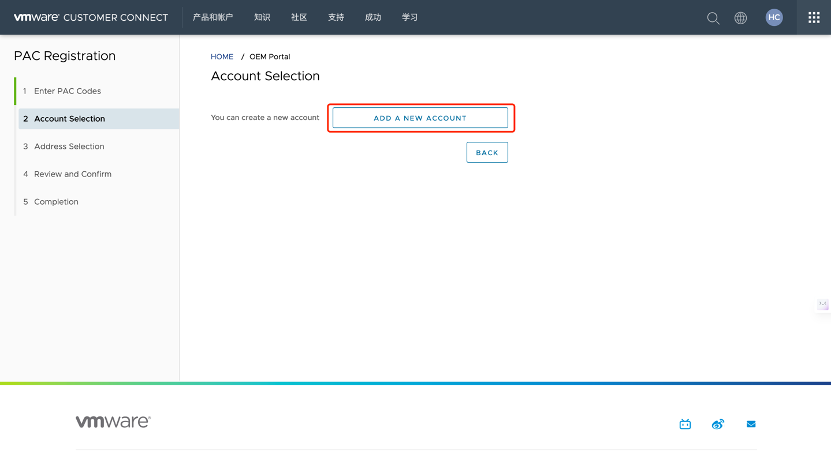Select step 2 Account Selection

click(98, 119)
